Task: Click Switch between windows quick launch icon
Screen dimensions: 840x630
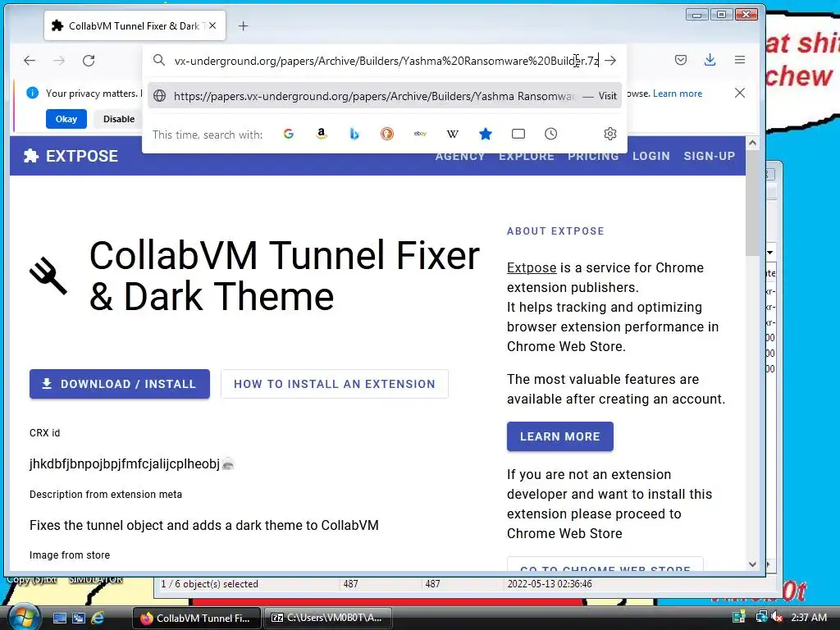Action: (x=79, y=618)
